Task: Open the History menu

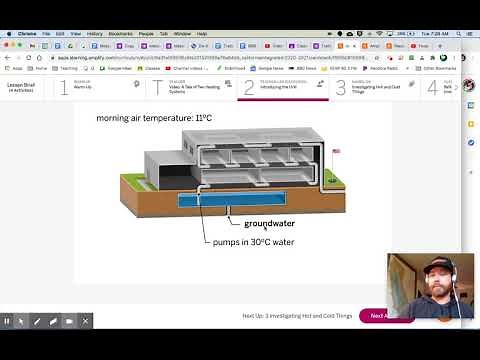Action: coord(95,34)
